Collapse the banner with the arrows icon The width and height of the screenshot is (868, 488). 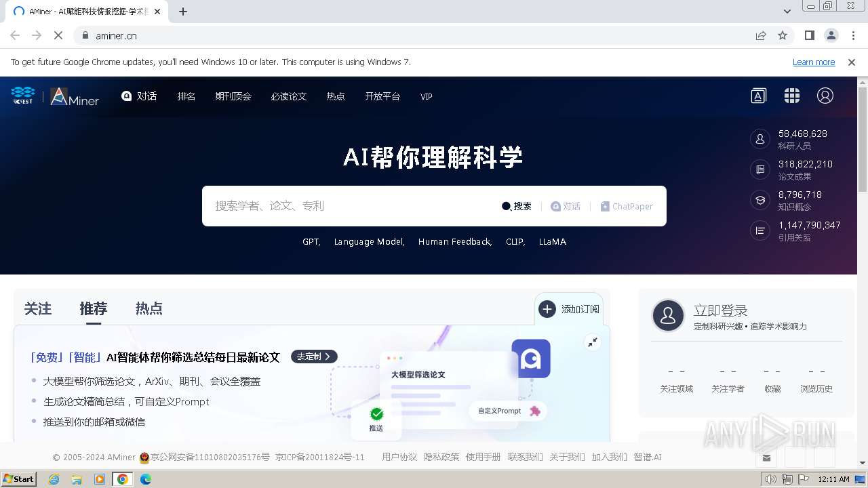593,342
